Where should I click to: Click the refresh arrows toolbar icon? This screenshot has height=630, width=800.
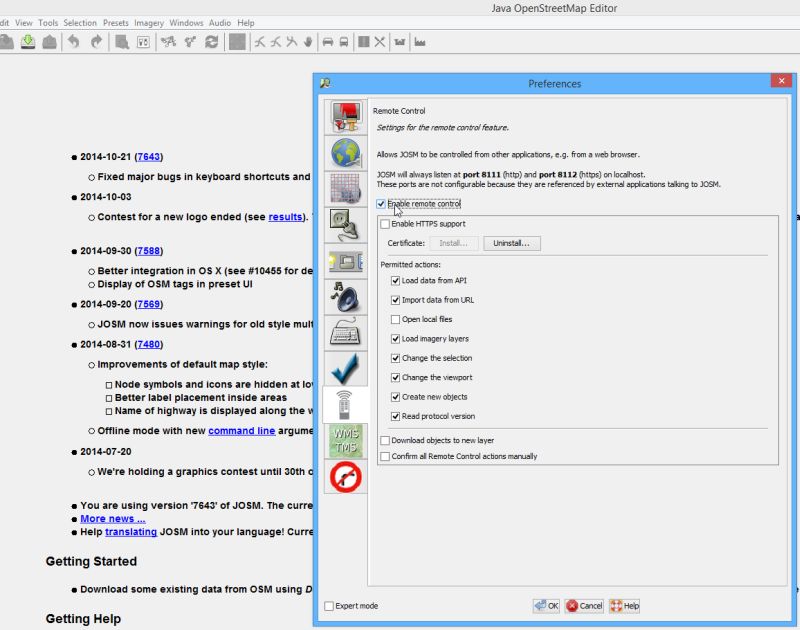click(x=212, y=42)
